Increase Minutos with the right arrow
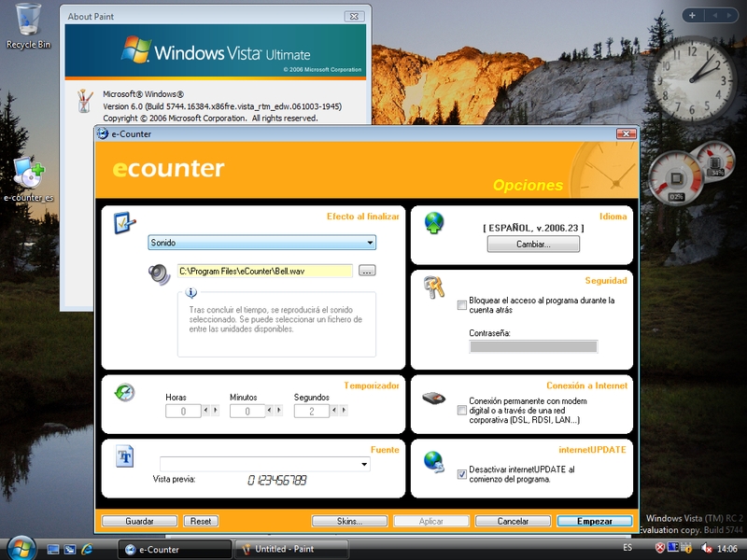The image size is (747, 560). click(279, 410)
